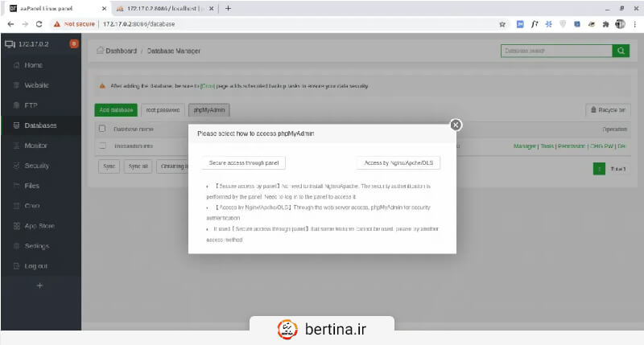Image resolution: width=644 pixels, height=345 pixels.
Task: Click the Not secure warning indicator
Action: (74, 24)
